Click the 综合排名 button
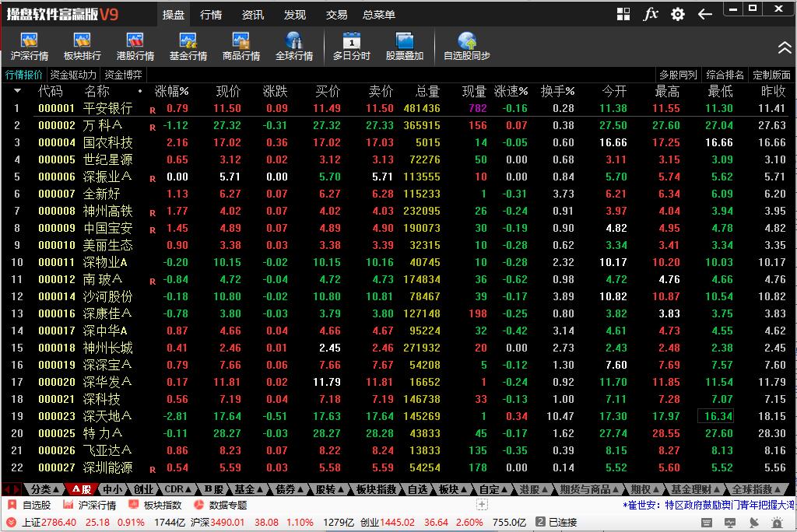Screen dimensions: 797x532 [725, 75]
